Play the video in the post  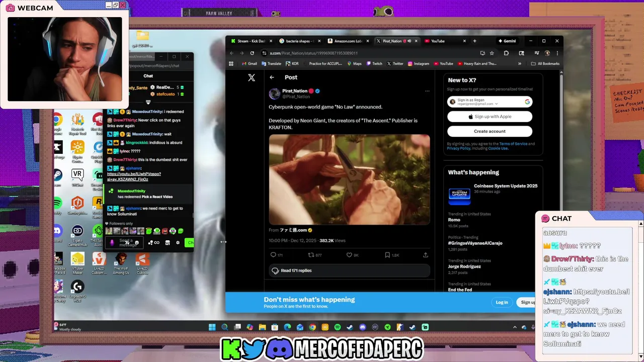coord(349,179)
